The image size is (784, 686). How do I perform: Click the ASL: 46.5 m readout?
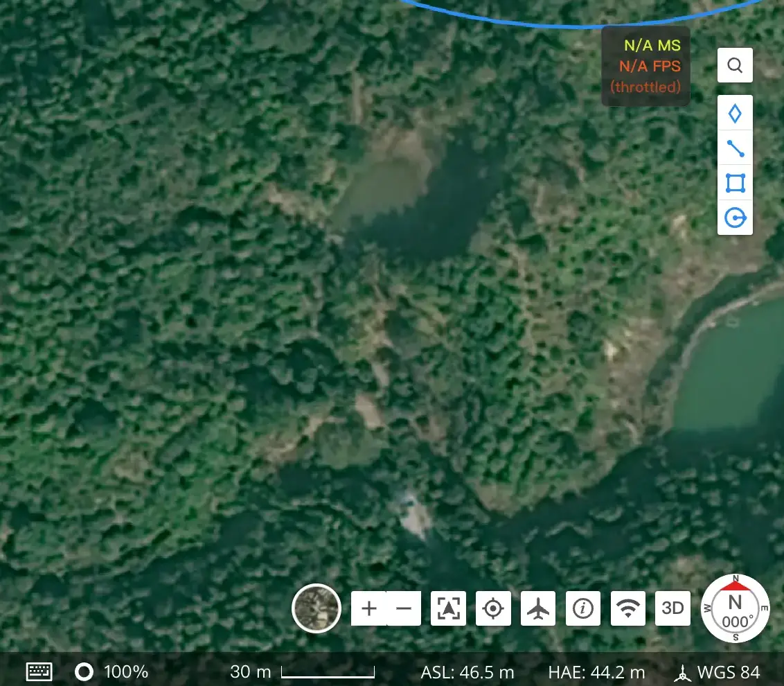467,672
